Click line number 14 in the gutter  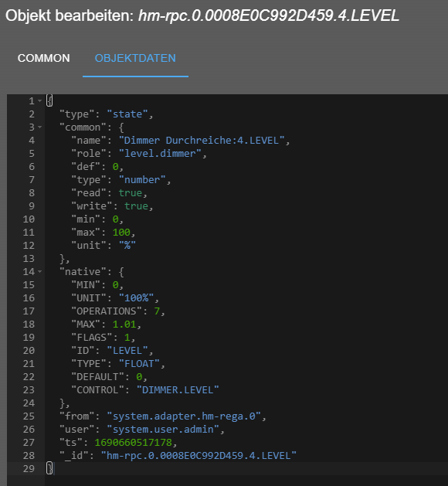(x=29, y=272)
